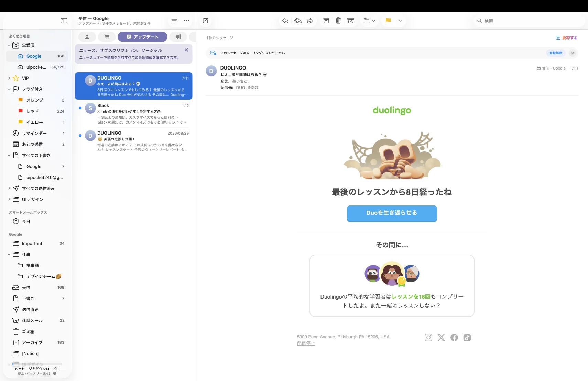Viewport: 588px width, 381px height.
Task: Close the mailing list banner
Action: coord(573,53)
